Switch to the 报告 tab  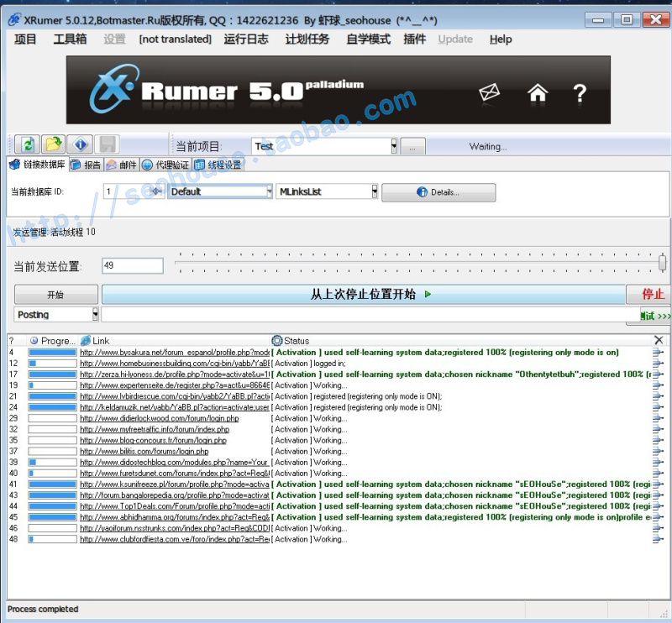pos(86,165)
